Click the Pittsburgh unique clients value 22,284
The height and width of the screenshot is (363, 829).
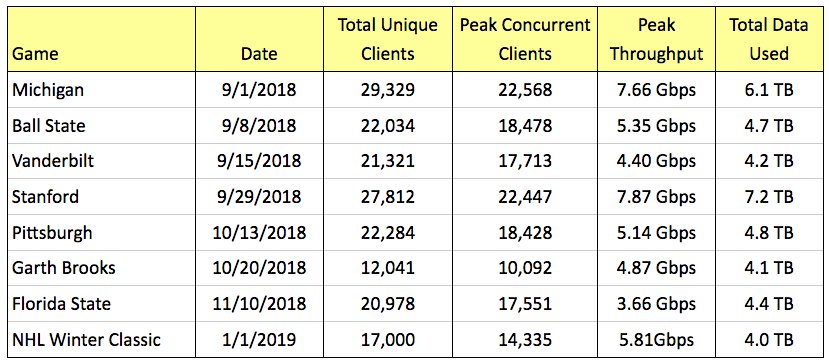388,232
